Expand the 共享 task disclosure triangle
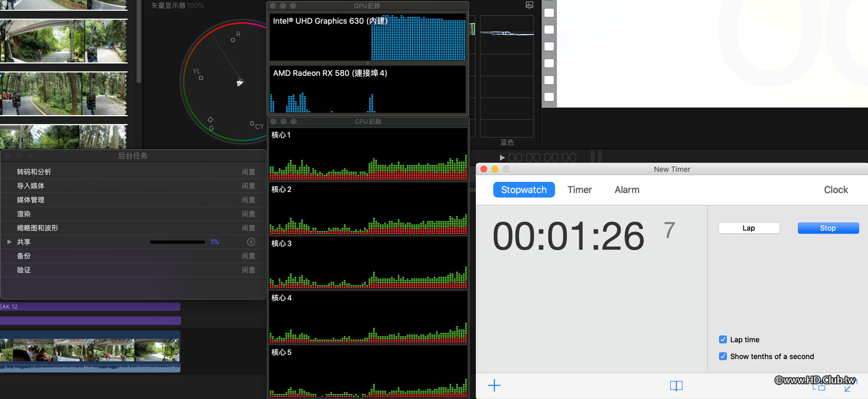The image size is (868, 399). (9, 242)
